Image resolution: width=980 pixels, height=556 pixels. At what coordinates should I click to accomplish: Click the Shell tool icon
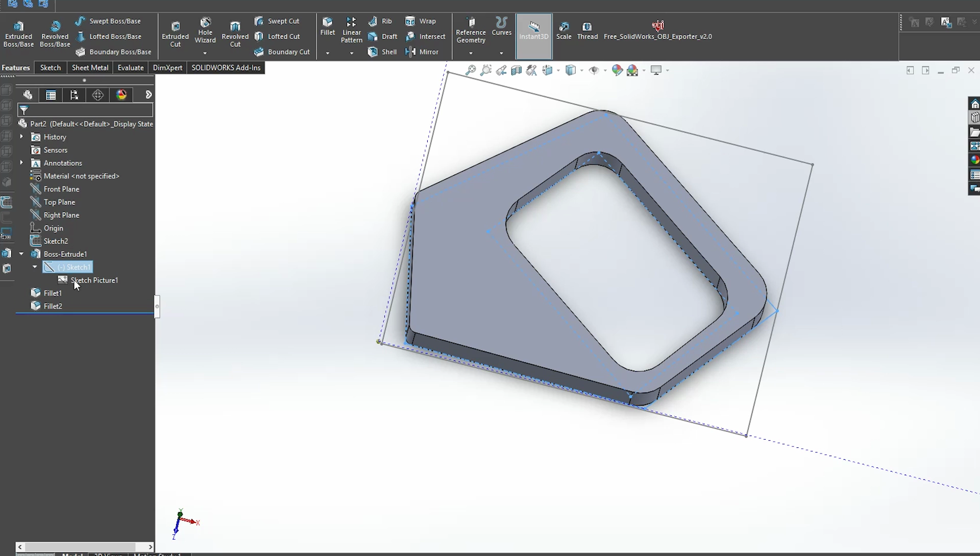372,52
